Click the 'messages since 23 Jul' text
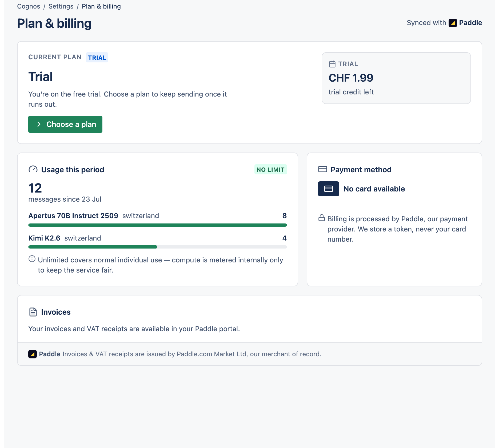Viewport: 495px width, 448px height. (65, 199)
